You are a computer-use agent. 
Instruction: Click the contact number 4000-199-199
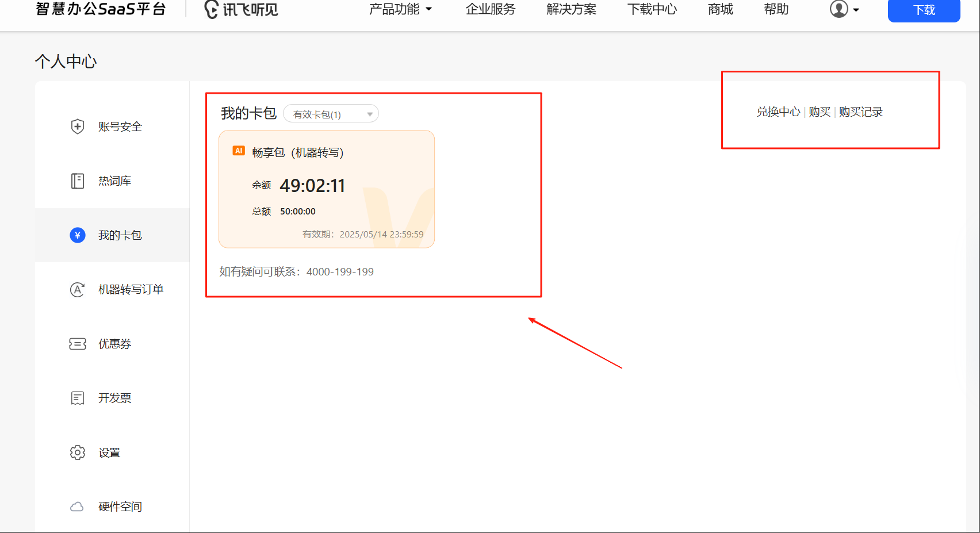click(340, 272)
